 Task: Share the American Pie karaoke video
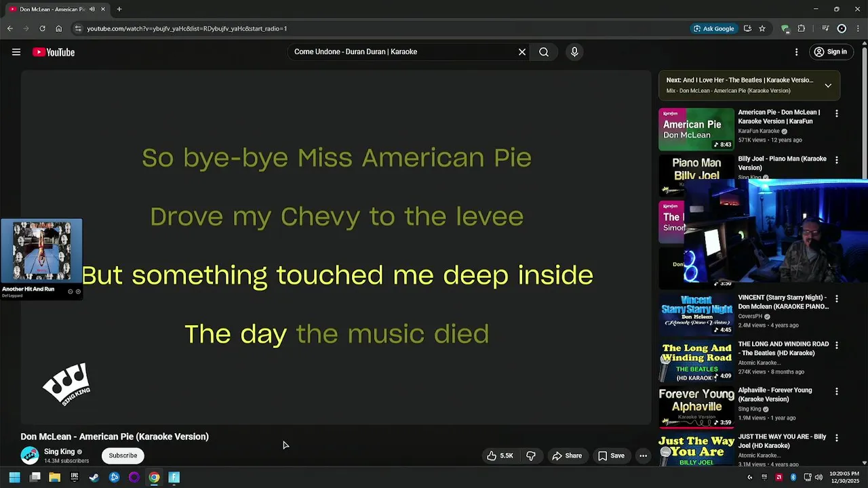point(567,456)
